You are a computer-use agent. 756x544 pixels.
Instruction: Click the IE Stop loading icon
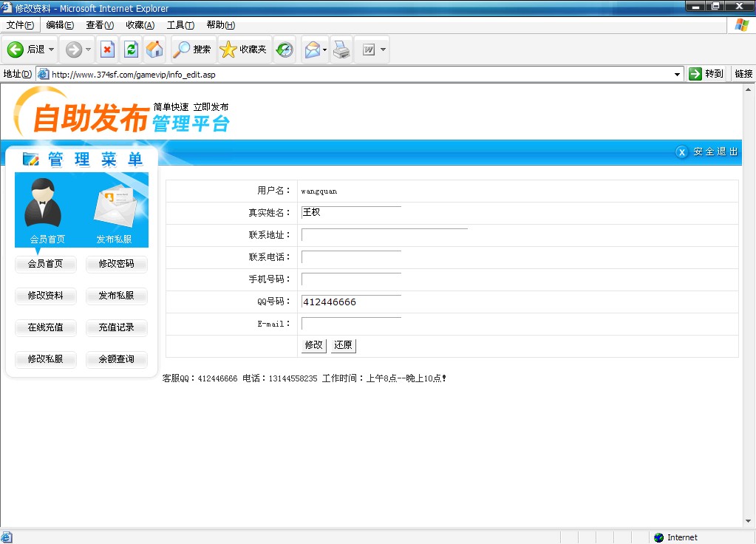pyautogui.click(x=107, y=50)
